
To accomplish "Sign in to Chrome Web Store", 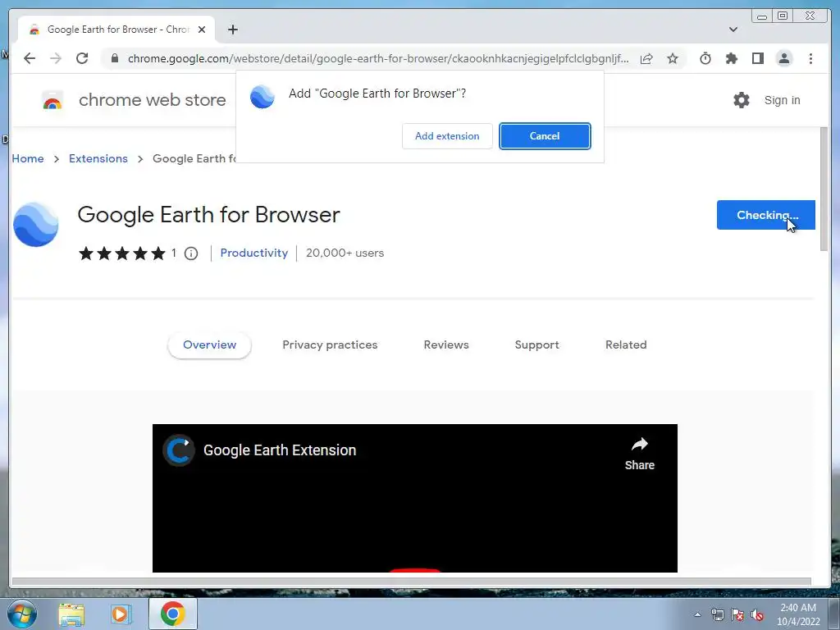I will pos(782,100).
